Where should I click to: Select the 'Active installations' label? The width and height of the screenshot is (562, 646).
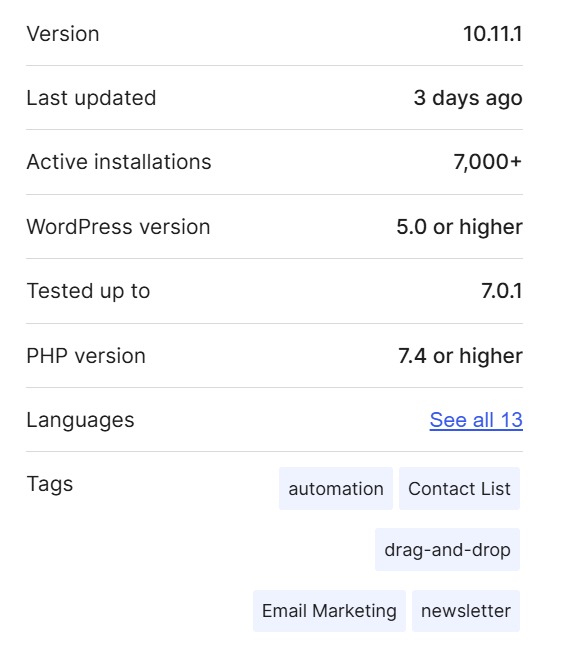(119, 162)
